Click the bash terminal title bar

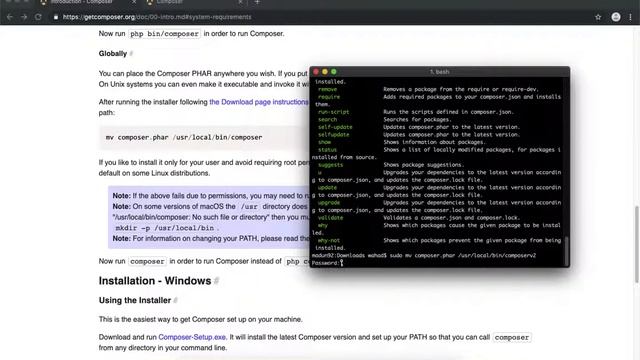(440, 72)
